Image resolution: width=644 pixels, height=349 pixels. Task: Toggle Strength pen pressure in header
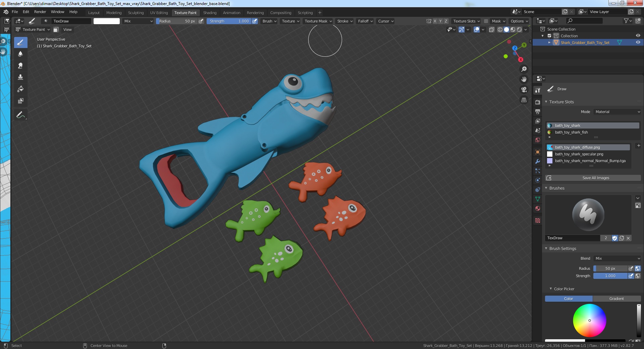255,21
